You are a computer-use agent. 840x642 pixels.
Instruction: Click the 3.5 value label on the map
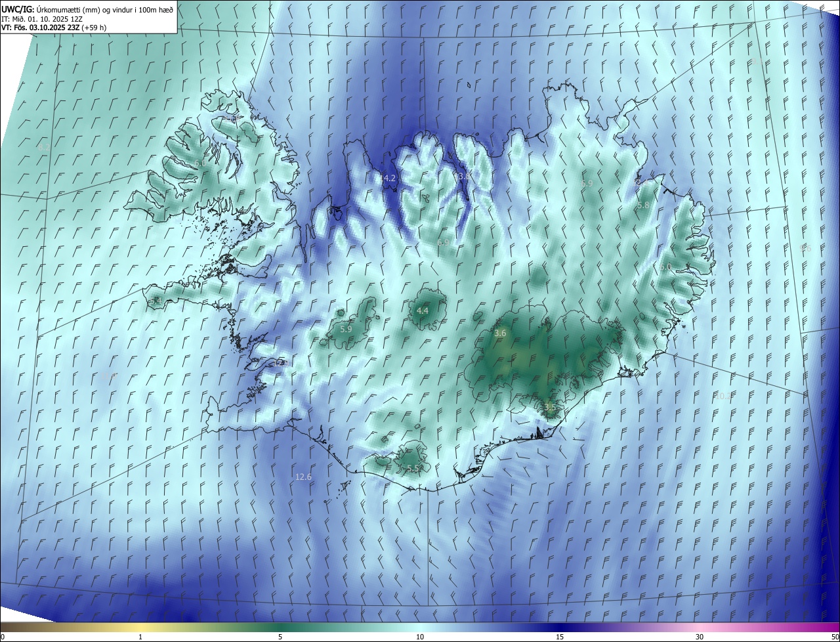[x=550, y=407]
